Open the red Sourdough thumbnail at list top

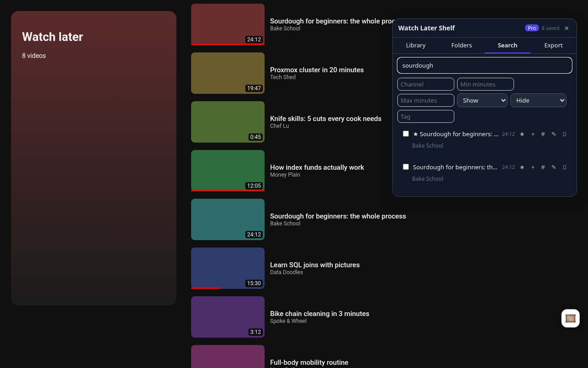tap(228, 24)
